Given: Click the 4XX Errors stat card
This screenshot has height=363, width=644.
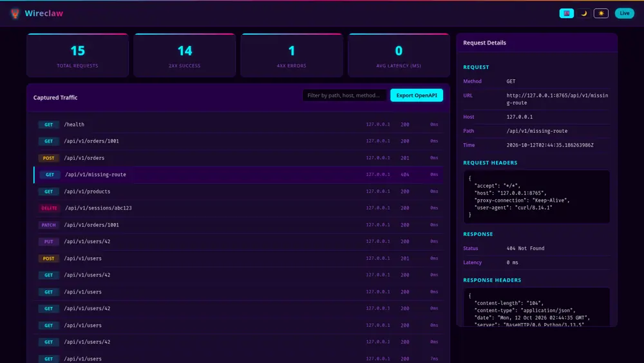Looking at the screenshot, I should (x=292, y=55).
